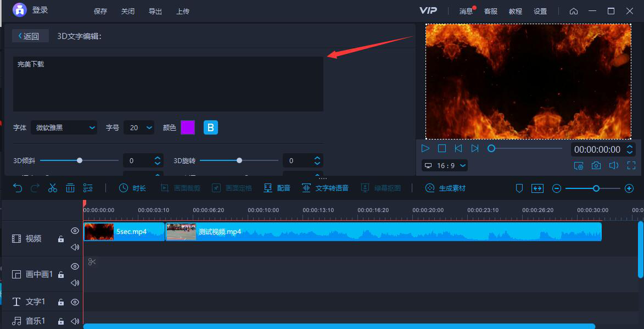Open the 导出 menu
644x329 pixels.
click(155, 11)
